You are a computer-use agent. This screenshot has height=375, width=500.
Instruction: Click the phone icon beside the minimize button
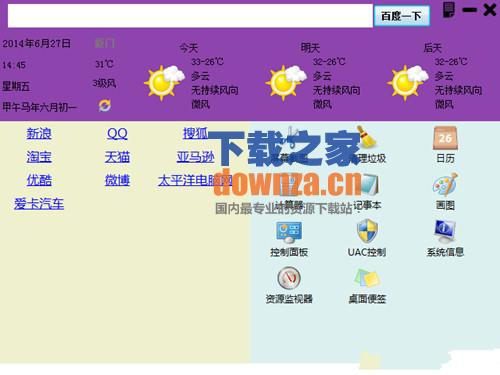pos(449,9)
